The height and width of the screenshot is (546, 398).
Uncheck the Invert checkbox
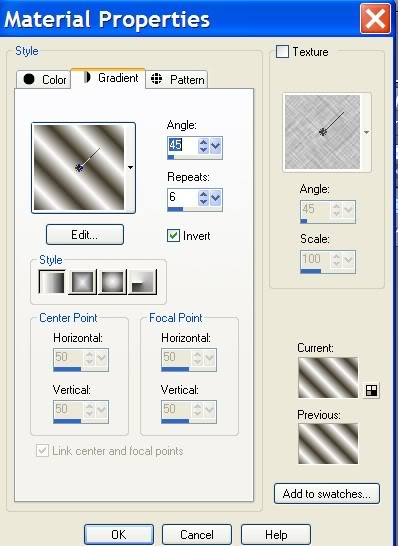click(173, 236)
